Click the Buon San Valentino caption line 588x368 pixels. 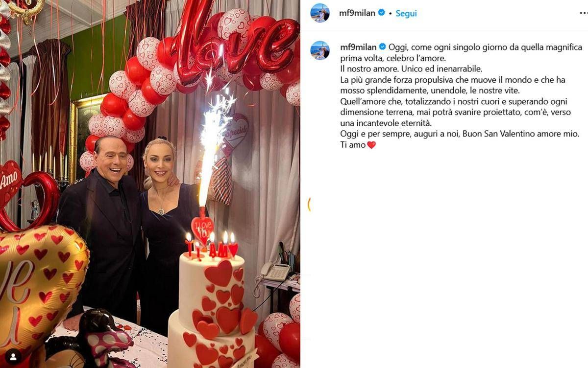(460, 134)
